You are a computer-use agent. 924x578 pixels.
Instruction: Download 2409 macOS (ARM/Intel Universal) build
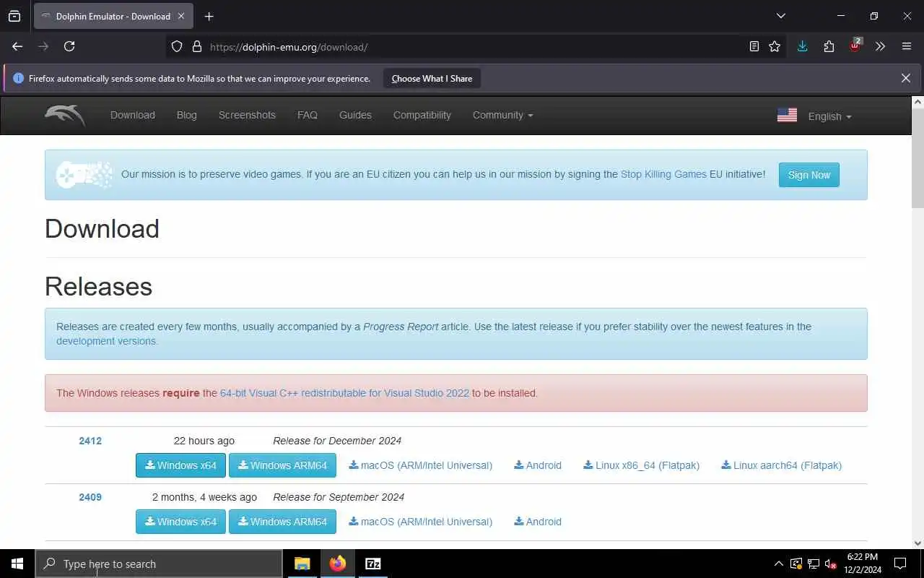pos(421,522)
